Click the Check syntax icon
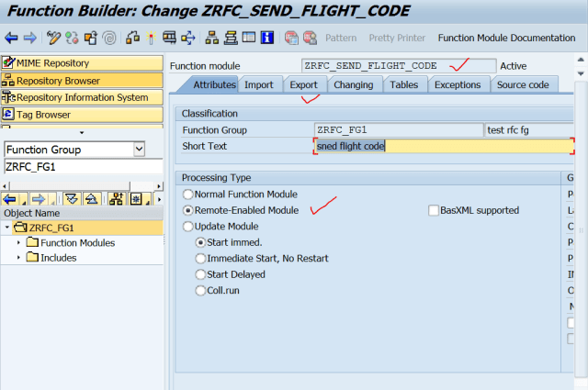Image resolution: width=588 pixels, height=390 pixels. point(132,38)
